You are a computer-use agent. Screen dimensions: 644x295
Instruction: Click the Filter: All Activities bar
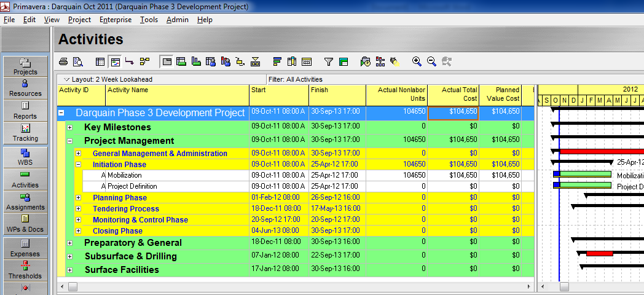(401, 79)
